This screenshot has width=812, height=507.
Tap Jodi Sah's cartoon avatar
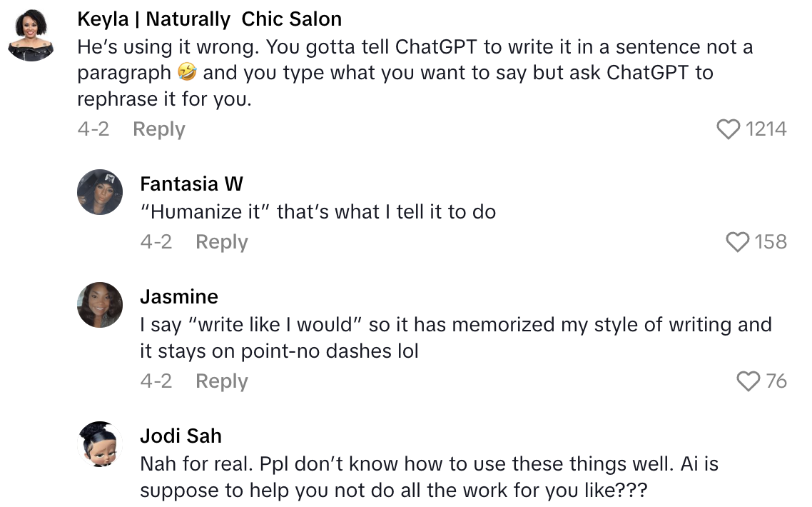100,443
